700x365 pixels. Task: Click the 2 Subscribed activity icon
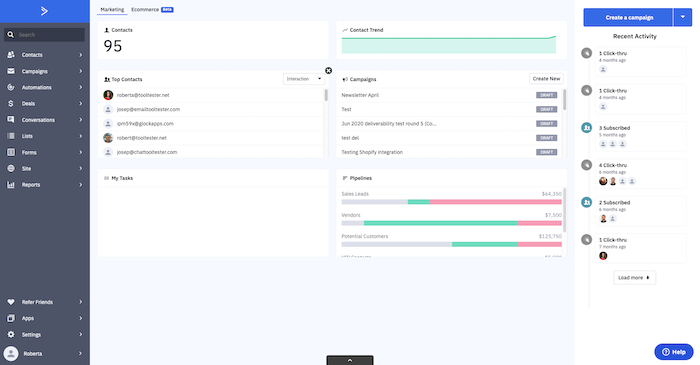pyautogui.click(x=587, y=202)
